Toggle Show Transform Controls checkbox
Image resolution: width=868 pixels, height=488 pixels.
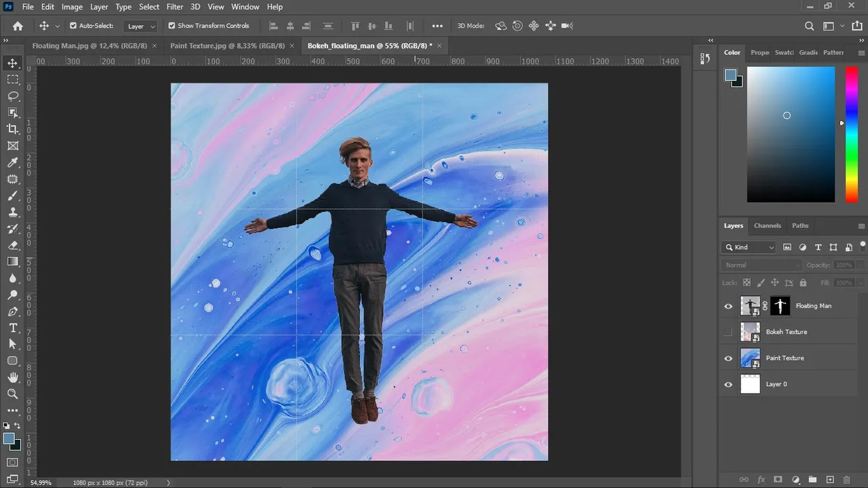pyautogui.click(x=172, y=26)
